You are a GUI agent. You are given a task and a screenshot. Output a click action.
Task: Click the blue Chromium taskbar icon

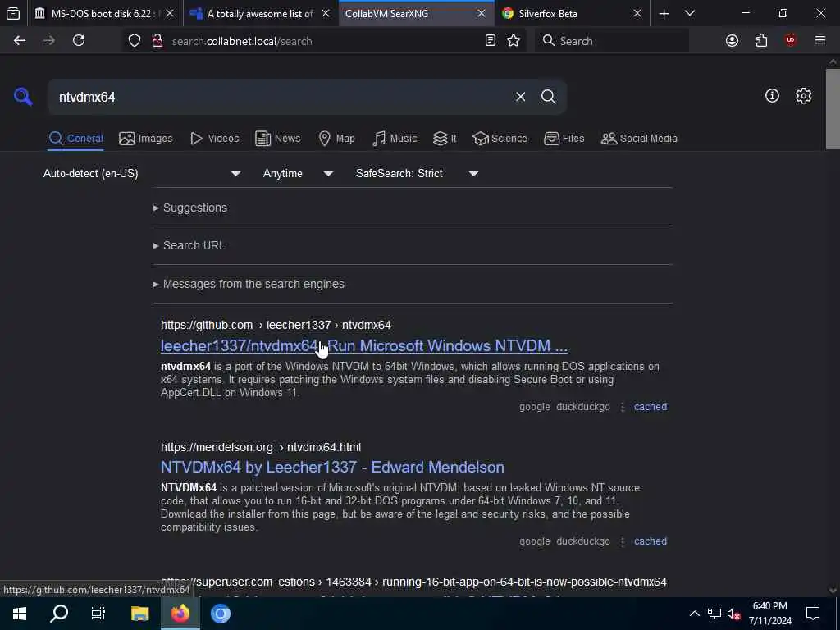(x=220, y=614)
